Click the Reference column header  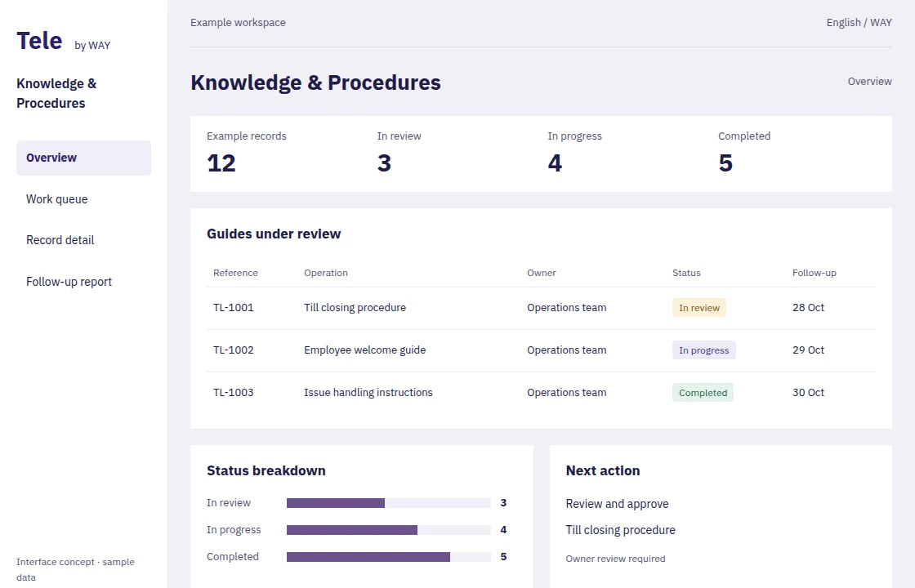(x=235, y=273)
